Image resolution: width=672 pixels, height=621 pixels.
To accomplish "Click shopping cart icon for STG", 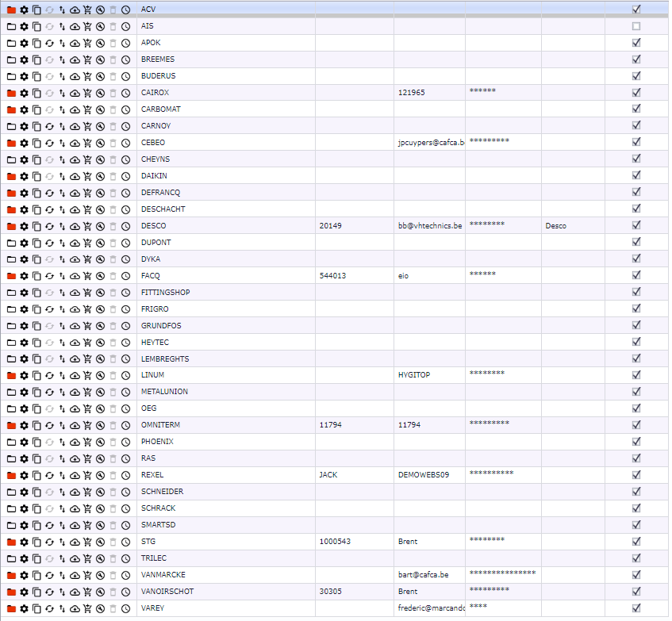I will (87, 542).
